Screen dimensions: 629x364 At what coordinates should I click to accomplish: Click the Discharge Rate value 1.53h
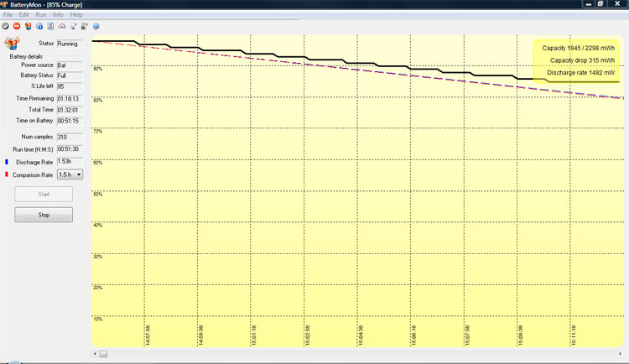(x=70, y=161)
